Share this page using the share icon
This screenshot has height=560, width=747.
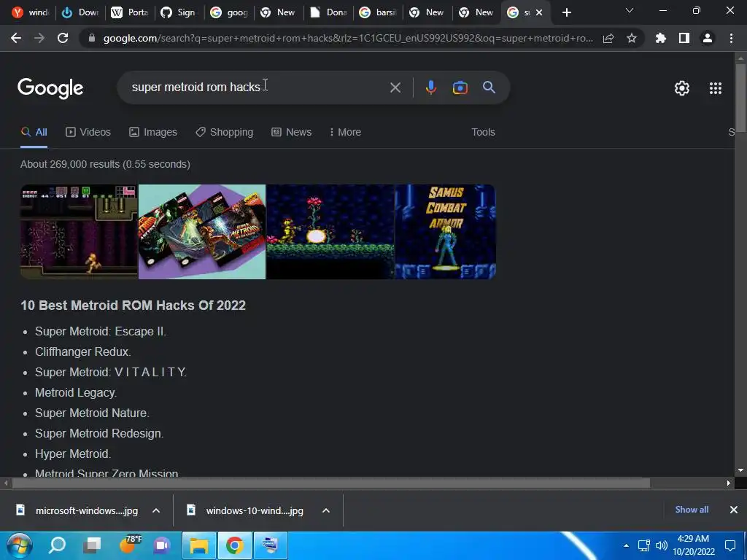608,39
